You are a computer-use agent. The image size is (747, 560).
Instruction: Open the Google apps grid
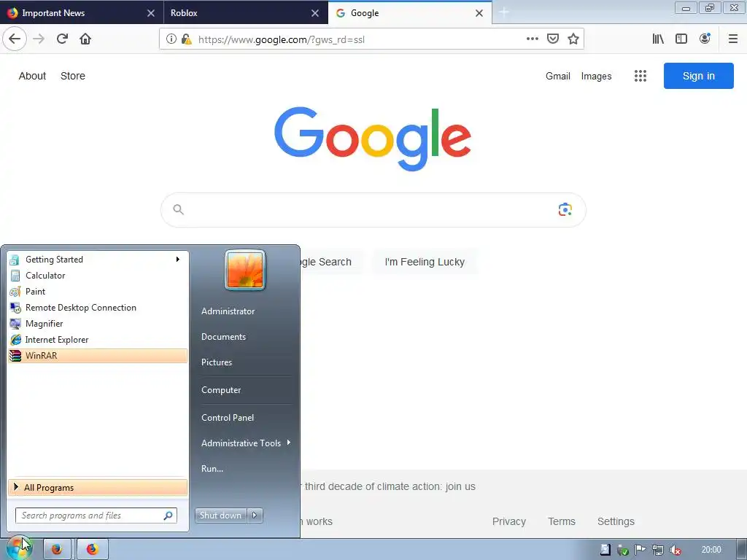point(640,76)
